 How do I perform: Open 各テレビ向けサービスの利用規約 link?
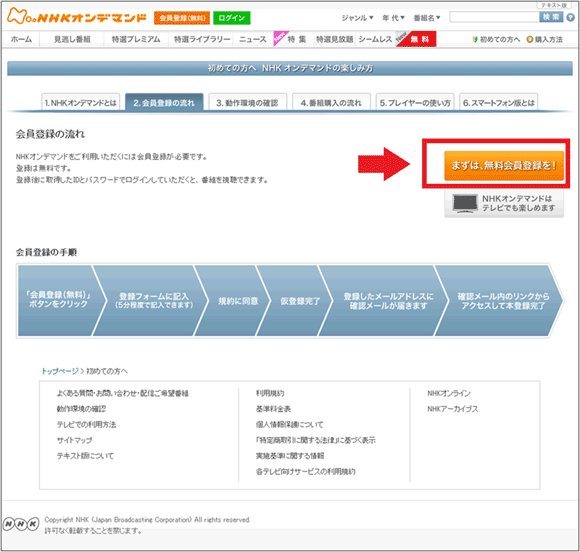tap(306, 471)
